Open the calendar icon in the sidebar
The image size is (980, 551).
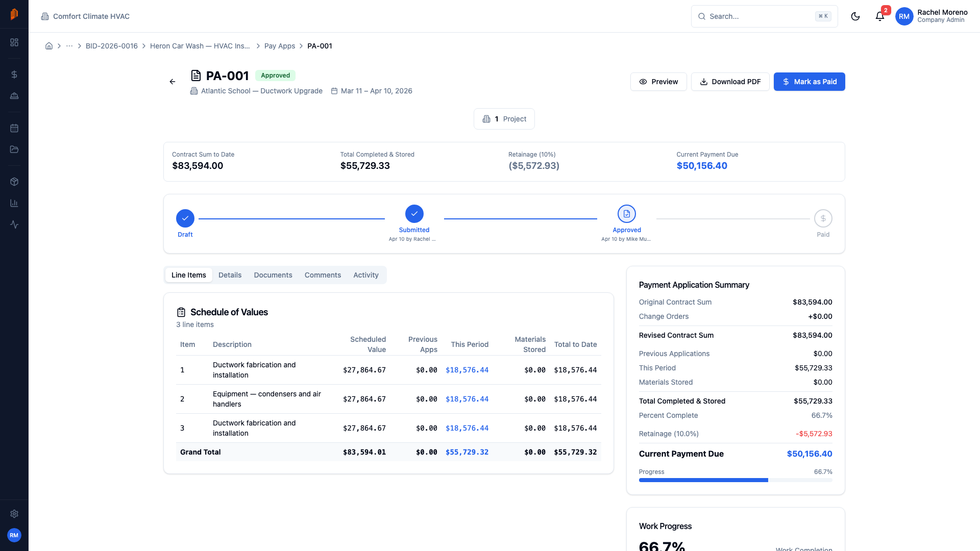[14, 128]
